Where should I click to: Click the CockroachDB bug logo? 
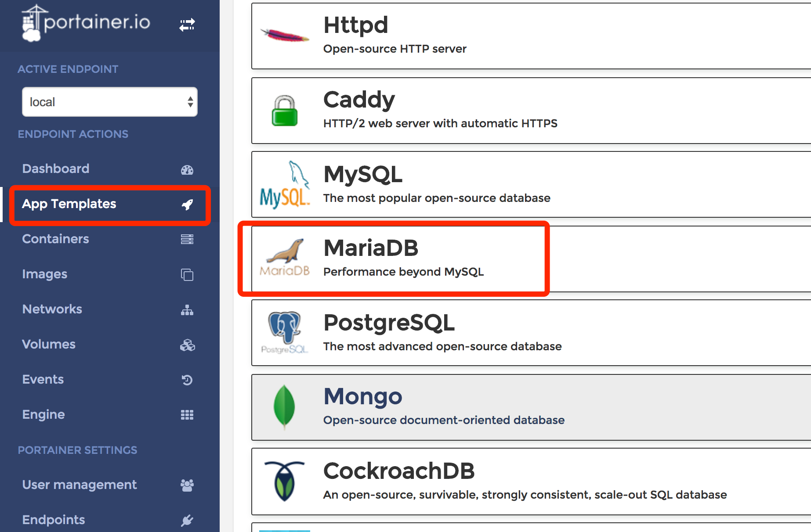click(x=284, y=481)
